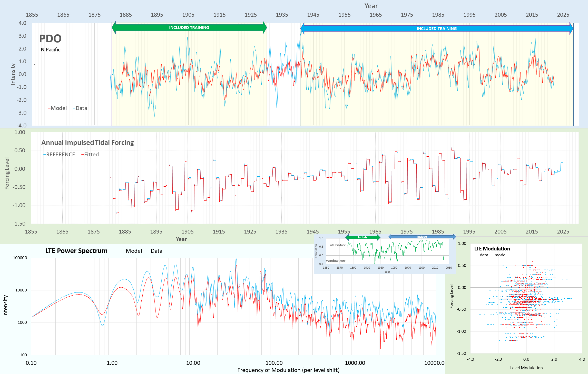Select the data legend entry in LTE Modulation

[483, 255]
